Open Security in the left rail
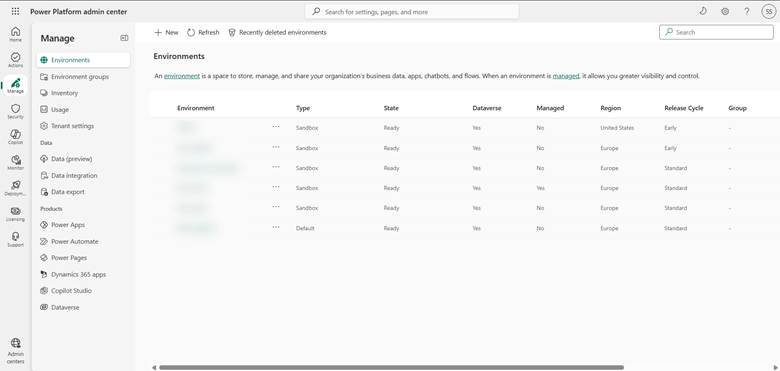Screen dimensions: 780x371 [15, 111]
